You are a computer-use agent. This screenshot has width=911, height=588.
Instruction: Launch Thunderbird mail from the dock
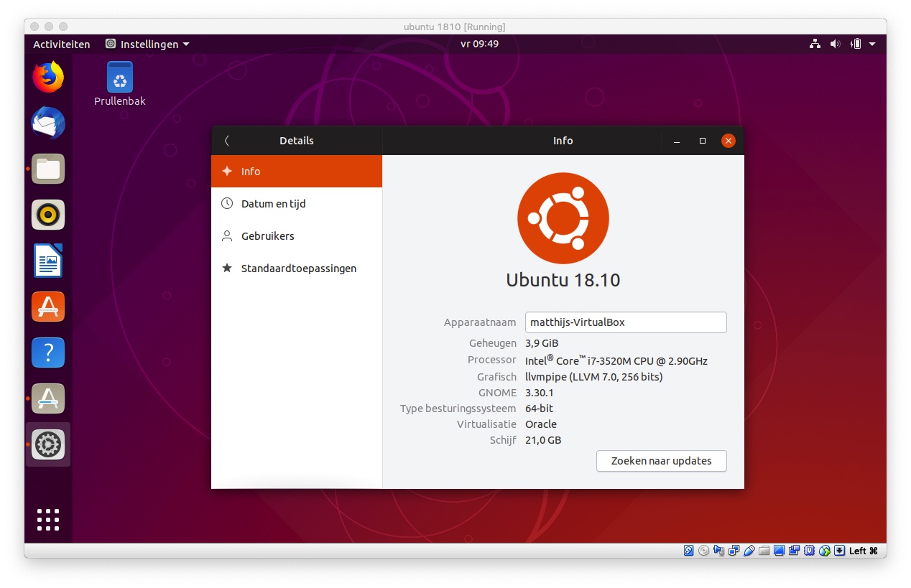(48, 123)
